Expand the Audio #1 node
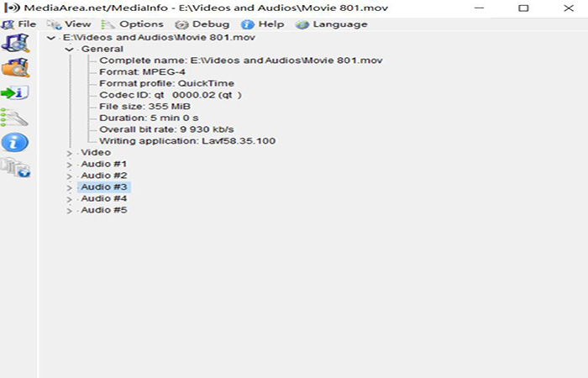This screenshot has width=588, height=378. click(x=69, y=165)
